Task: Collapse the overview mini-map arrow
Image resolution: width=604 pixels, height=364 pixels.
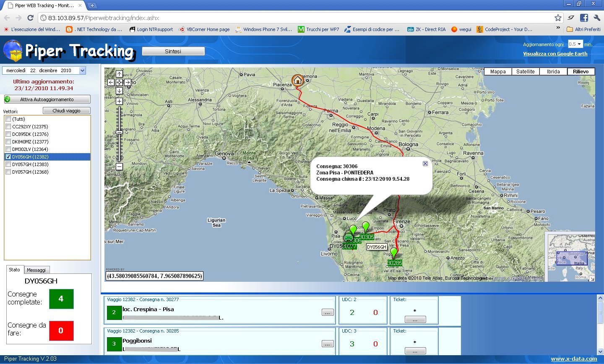Action: pyautogui.click(x=592, y=278)
